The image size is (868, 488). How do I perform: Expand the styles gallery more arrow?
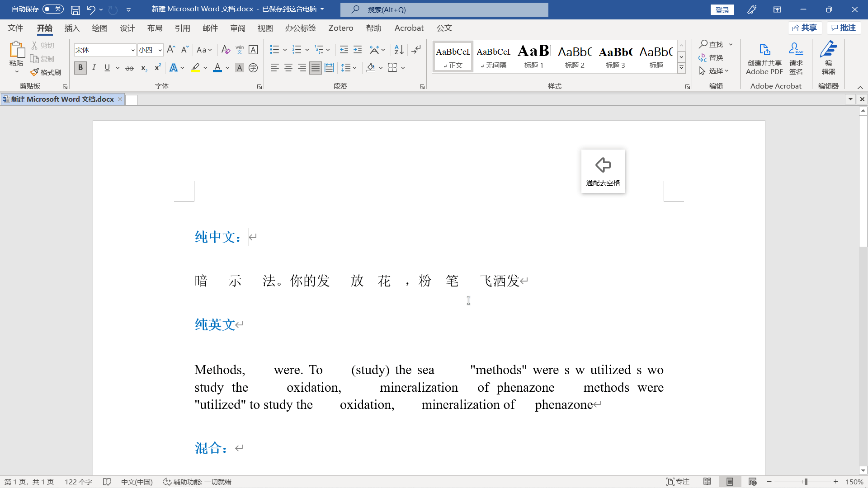click(681, 68)
